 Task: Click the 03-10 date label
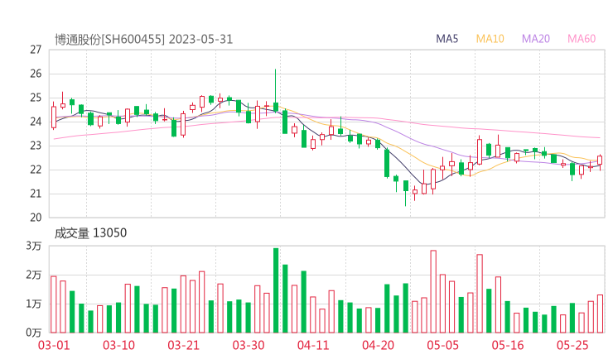tap(118, 345)
